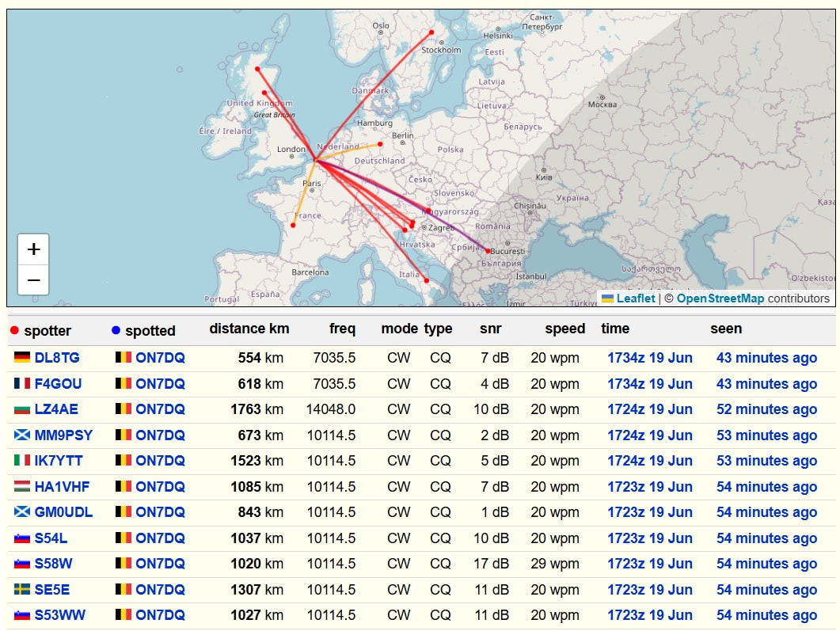Viewport: 840px width, 631px height.
Task: Open the OpenStreetMap attribution link
Action: pos(720,298)
